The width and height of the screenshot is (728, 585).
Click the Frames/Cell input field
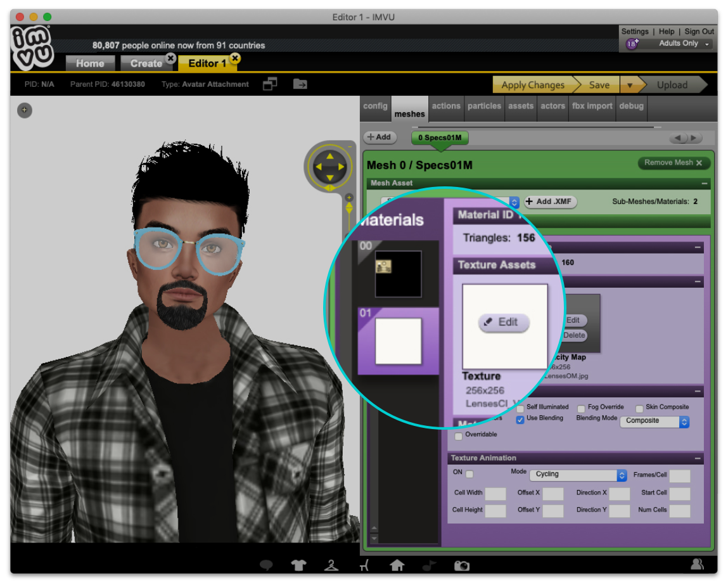[680, 476]
